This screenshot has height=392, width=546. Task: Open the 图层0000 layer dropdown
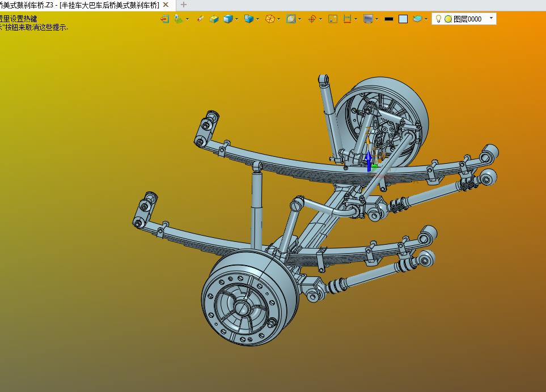491,19
